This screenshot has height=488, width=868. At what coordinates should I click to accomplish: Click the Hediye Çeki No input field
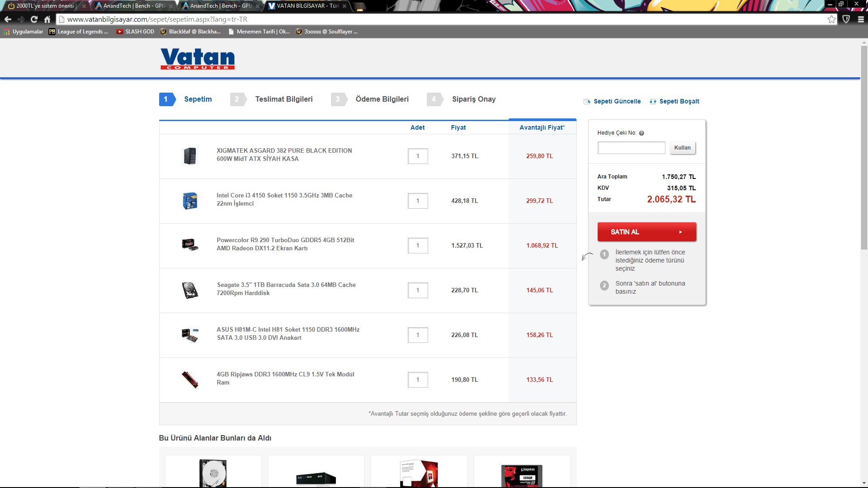pyautogui.click(x=631, y=148)
